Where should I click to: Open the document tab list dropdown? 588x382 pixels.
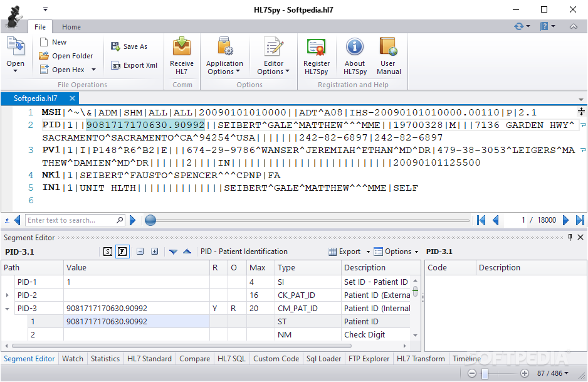[x=581, y=100]
